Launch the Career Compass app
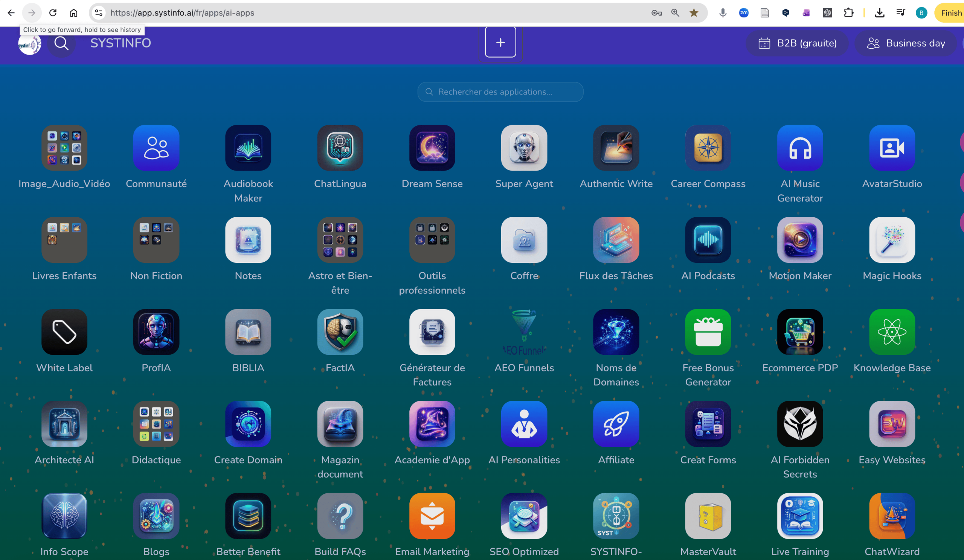This screenshot has width=964, height=560. [x=708, y=148]
